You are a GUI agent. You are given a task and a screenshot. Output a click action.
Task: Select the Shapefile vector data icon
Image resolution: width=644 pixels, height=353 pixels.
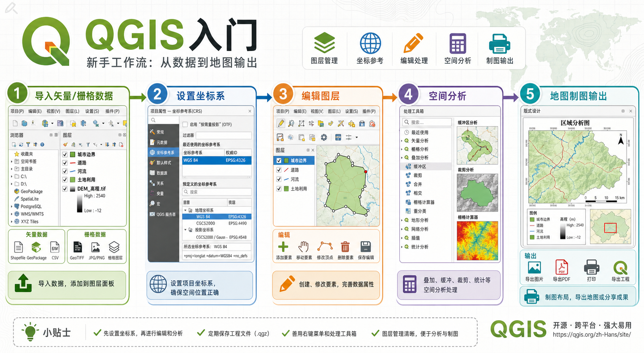coord(18,247)
